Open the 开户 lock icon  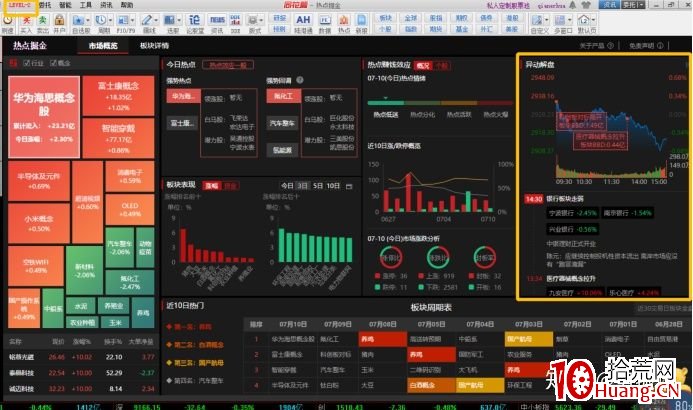[59, 20]
